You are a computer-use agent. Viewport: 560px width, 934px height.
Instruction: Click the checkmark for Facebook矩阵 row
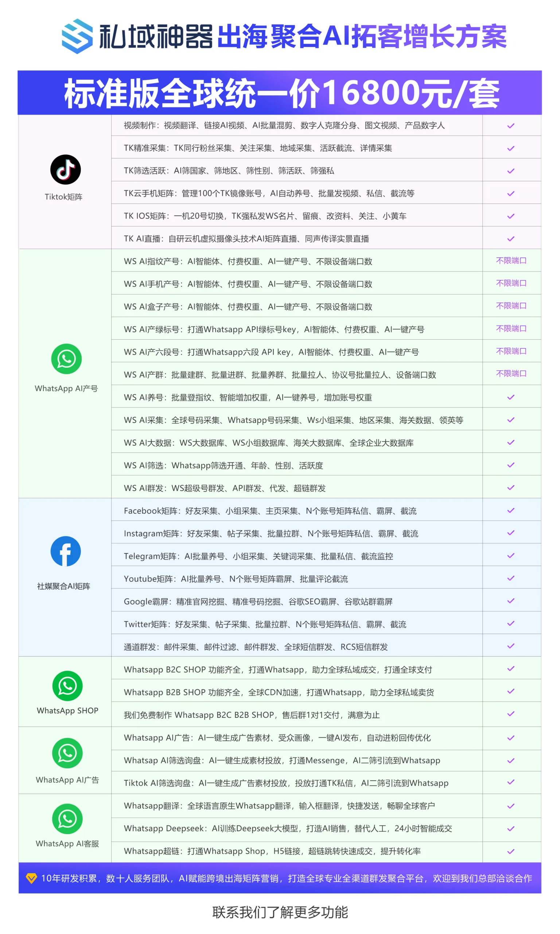click(x=510, y=510)
